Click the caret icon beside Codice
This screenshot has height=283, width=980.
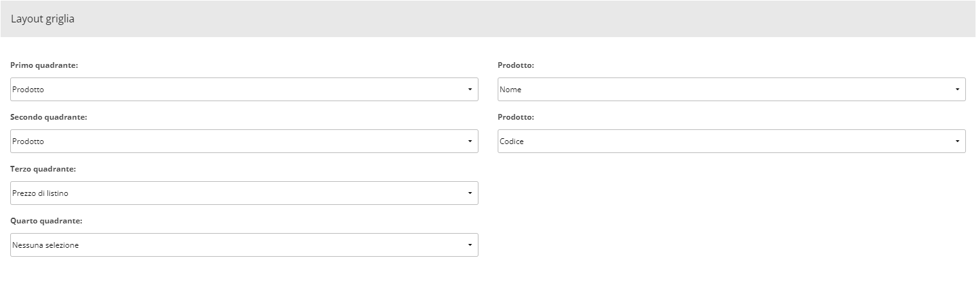tap(957, 141)
